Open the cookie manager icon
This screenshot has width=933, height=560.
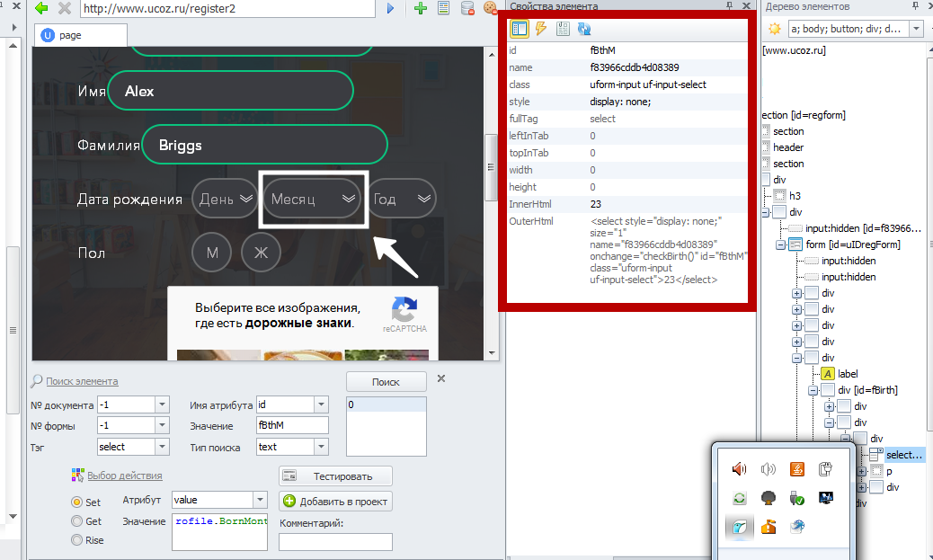click(x=490, y=8)
